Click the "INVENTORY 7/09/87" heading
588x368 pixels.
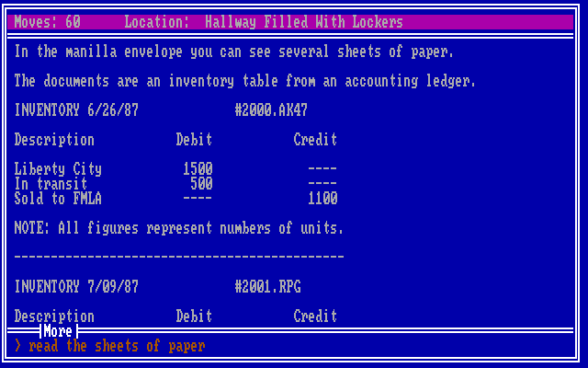pyautogui.click(x=76, y=287)
